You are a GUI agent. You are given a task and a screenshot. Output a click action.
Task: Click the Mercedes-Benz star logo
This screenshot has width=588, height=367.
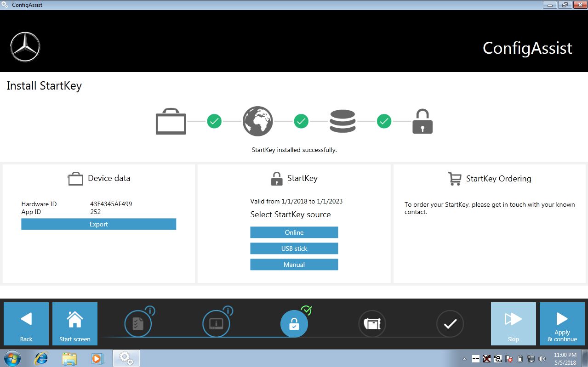pos(25,47)
